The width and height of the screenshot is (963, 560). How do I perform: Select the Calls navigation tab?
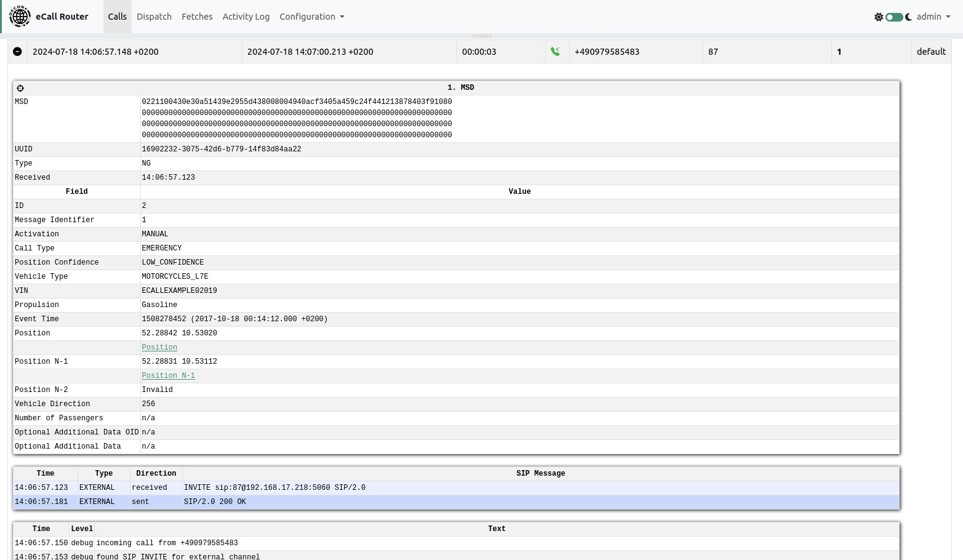pos(117,17)
